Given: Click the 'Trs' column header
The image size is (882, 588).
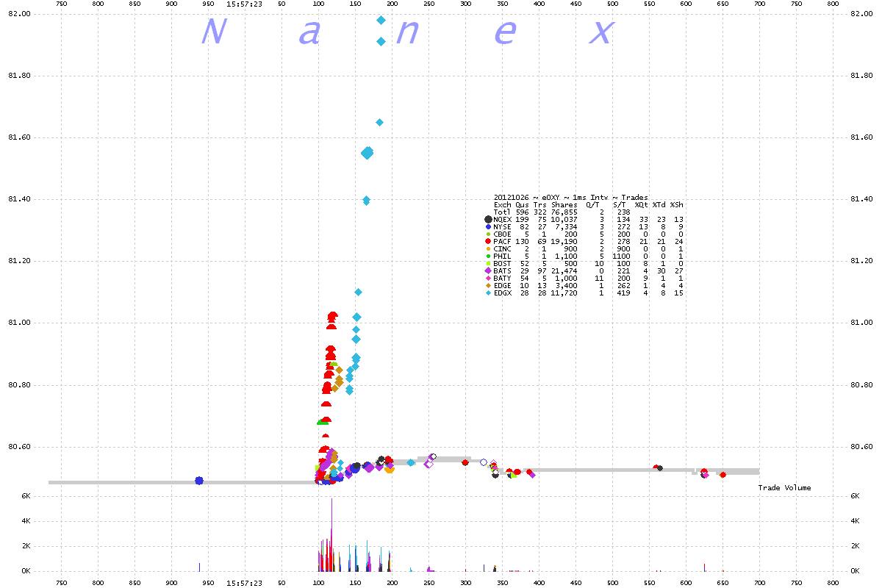Looking at the screenshot, I should point(540,204).
